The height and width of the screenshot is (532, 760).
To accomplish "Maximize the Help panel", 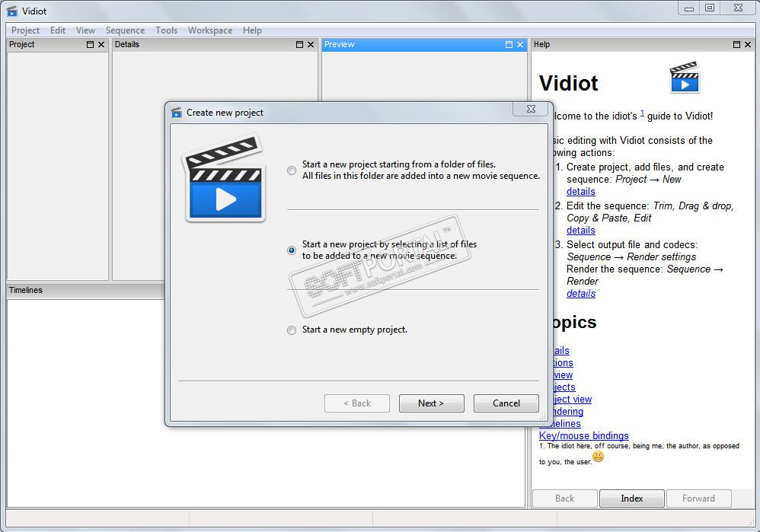I will pos(736,45).
